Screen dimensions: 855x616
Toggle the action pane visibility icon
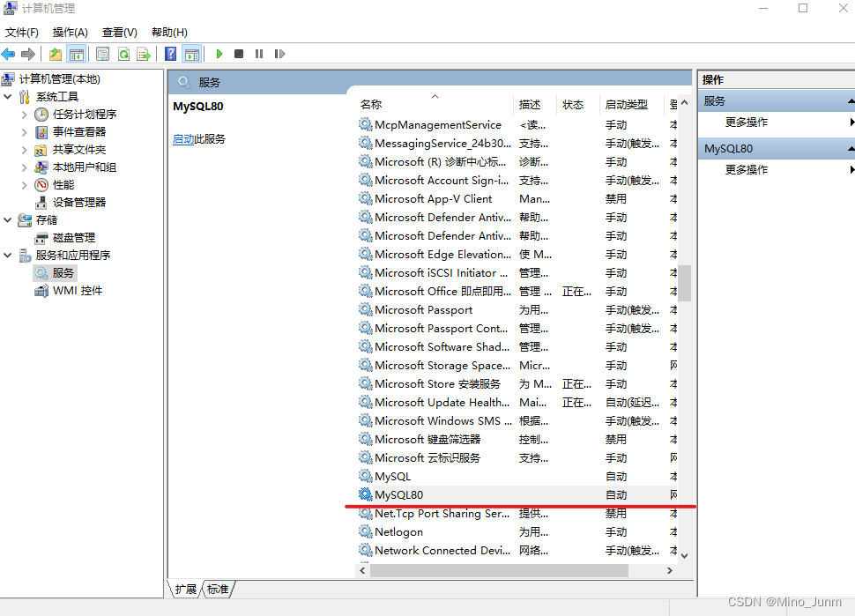[192, 54]
